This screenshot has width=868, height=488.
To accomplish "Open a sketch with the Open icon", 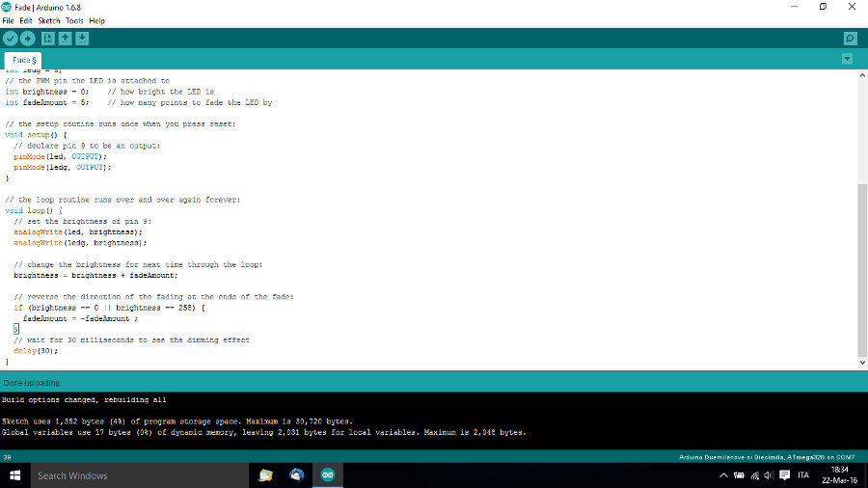I will [65, 39].
